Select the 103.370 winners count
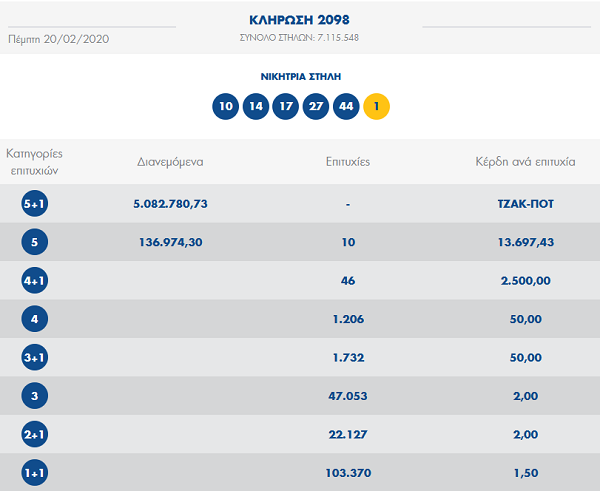Image resolution: width=600 pixels, height=491 pixels. (x=348, y=472)
